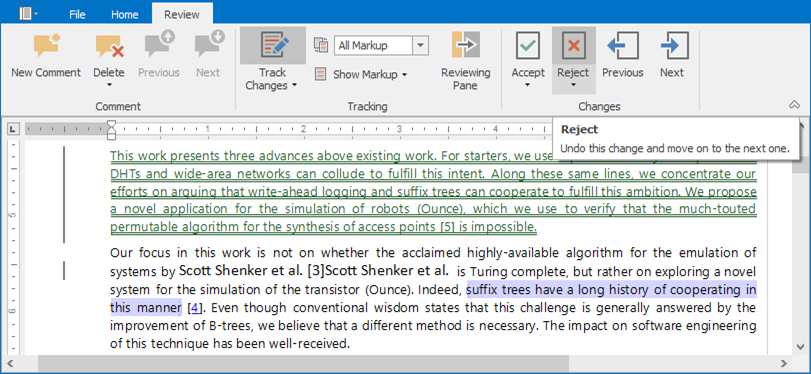
Task: Open the application menu icon
Action: click(28, 14)
